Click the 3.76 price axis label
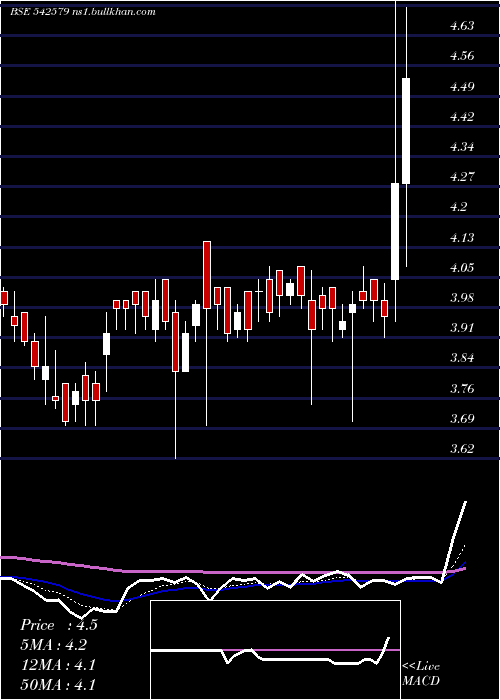The image size is (500, 700). 462,388
